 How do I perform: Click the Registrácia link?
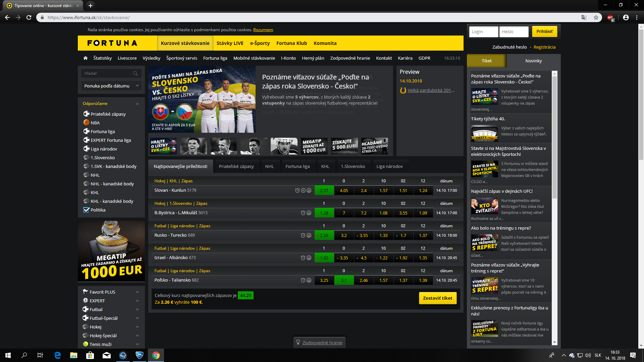544,47
